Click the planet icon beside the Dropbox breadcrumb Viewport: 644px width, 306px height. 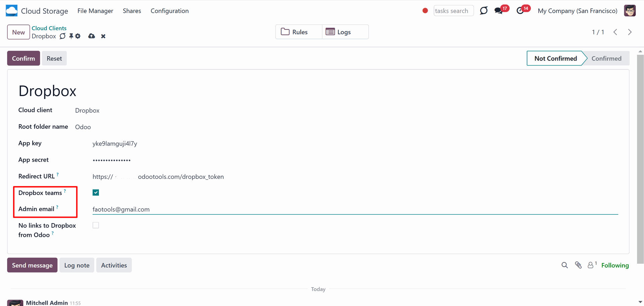(x=62, y=36)
